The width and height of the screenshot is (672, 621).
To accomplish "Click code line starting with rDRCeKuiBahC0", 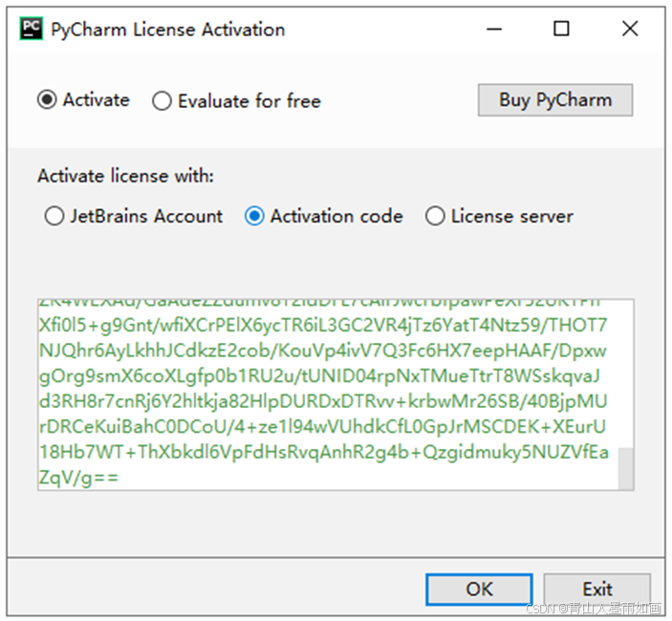I will tap(322, 426).
